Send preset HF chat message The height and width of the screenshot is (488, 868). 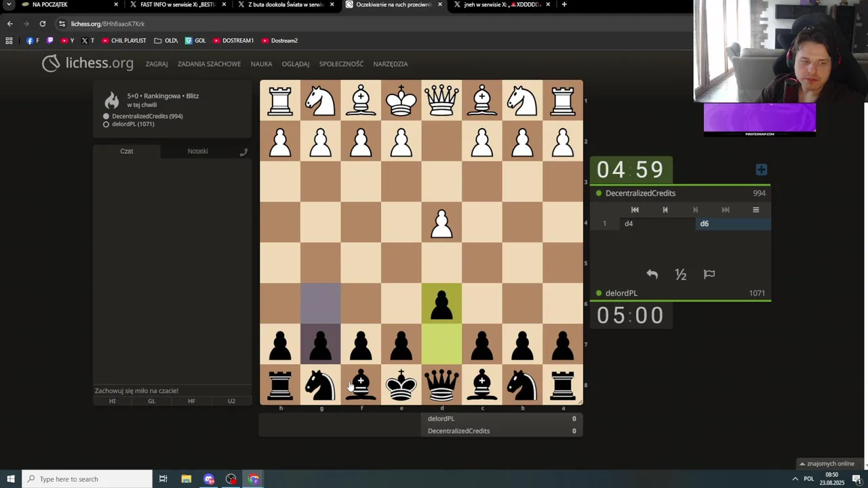pos(191,401)
